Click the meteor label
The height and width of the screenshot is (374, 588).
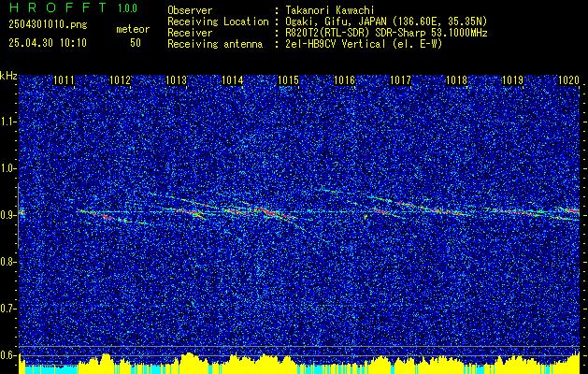pos(133,29)
